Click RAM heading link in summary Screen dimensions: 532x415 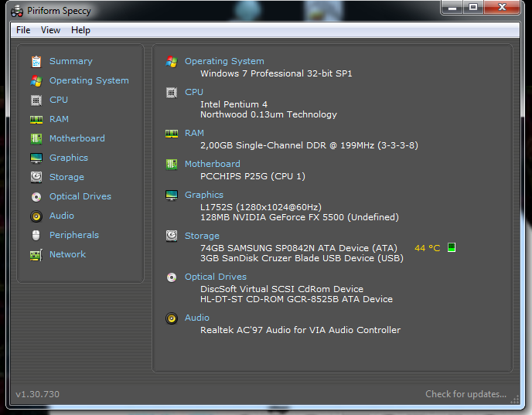[x=194, y=133]
